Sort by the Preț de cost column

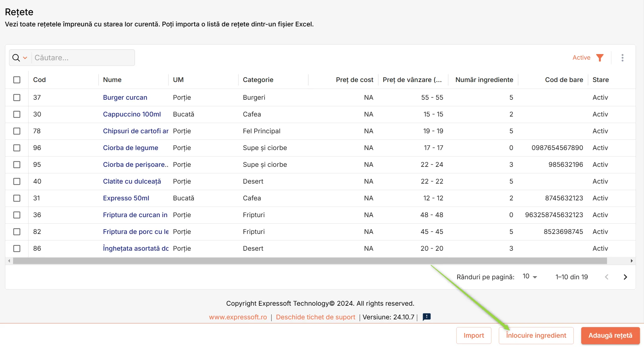[354, 80]
